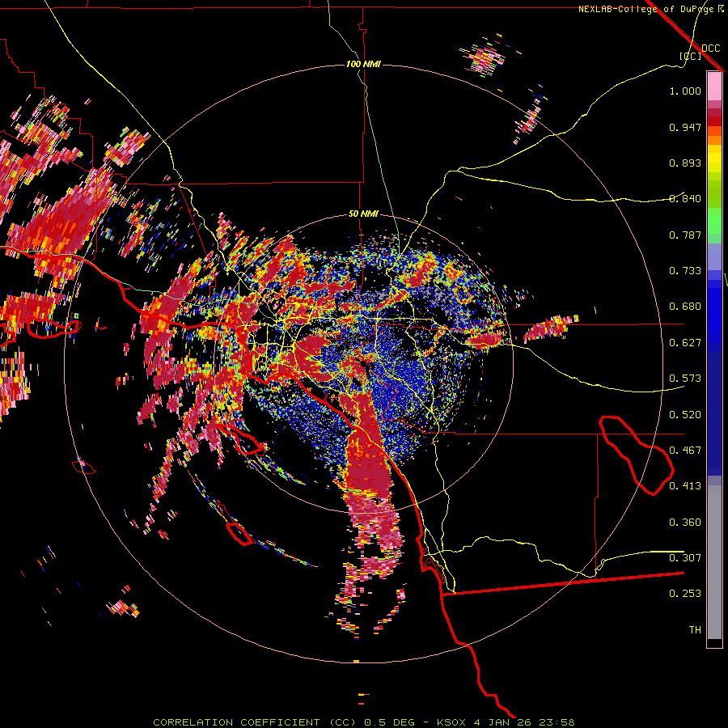This screenshot has width=728, height=728.
Task: Click the 100 NMI range ring label
Action: pos(363,64)
